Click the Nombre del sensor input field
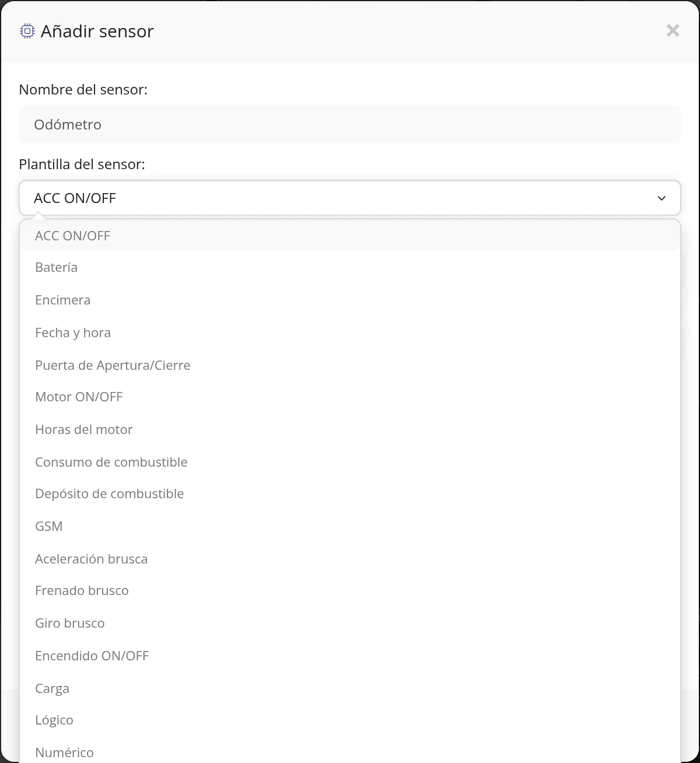700x763 pixels. (x=350, y=124)
